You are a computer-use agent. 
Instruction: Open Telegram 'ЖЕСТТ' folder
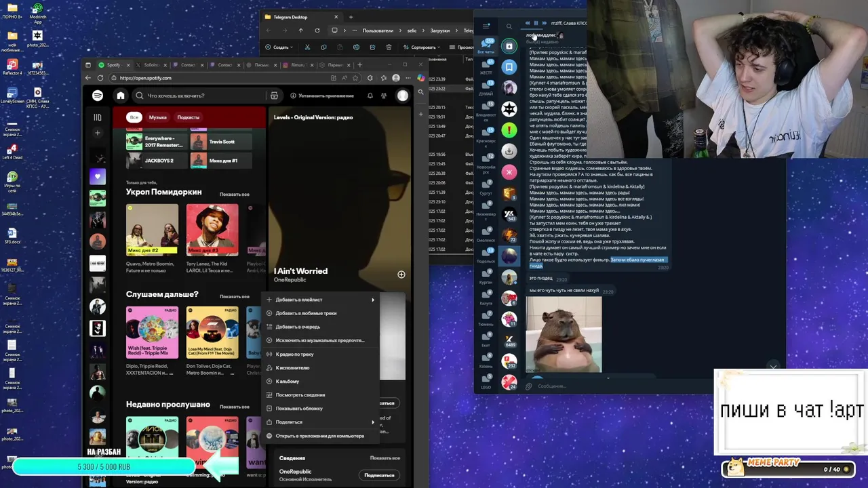tap(486, 68)
